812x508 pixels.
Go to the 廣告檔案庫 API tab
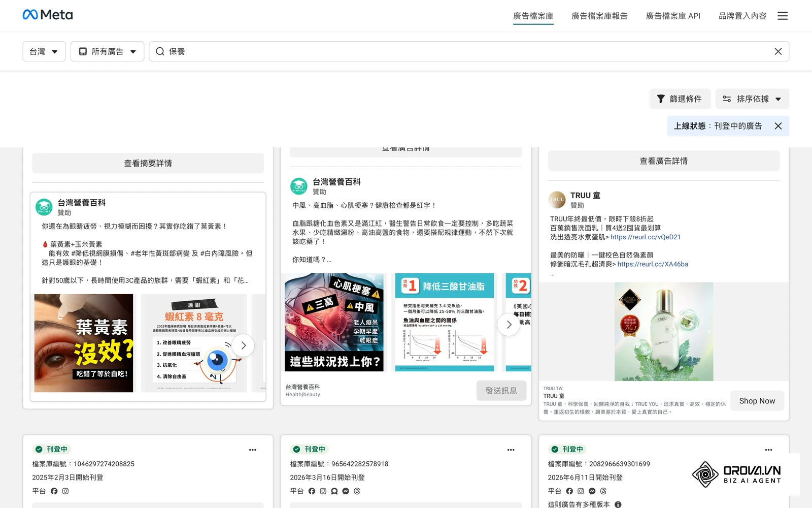[x=673, y=16]
